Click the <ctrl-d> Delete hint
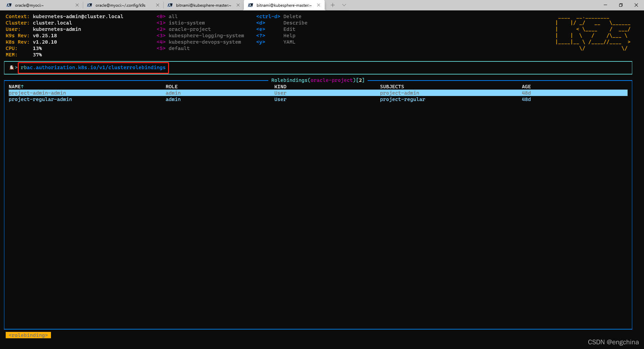 point(279,16)
